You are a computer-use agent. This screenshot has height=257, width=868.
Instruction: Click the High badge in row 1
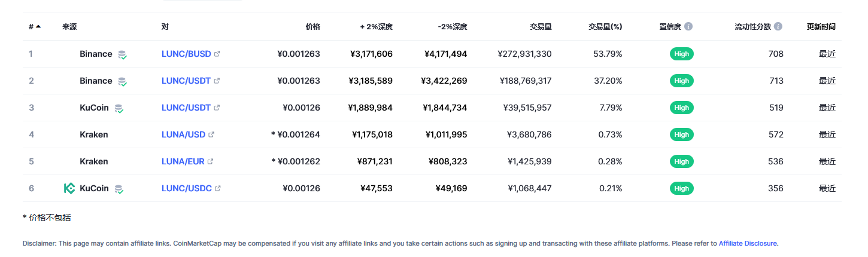point(681,54)
